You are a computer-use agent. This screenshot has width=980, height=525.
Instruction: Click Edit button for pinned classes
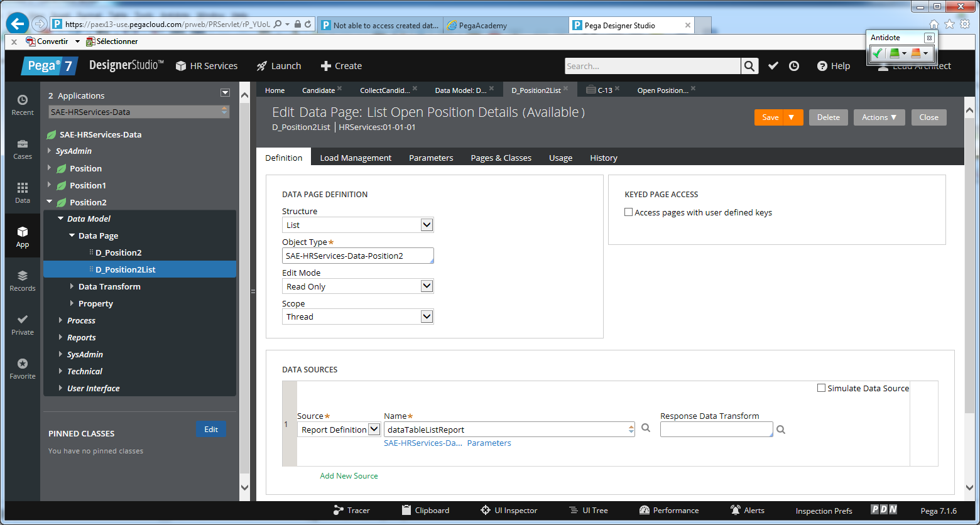[x=211, y=430]
